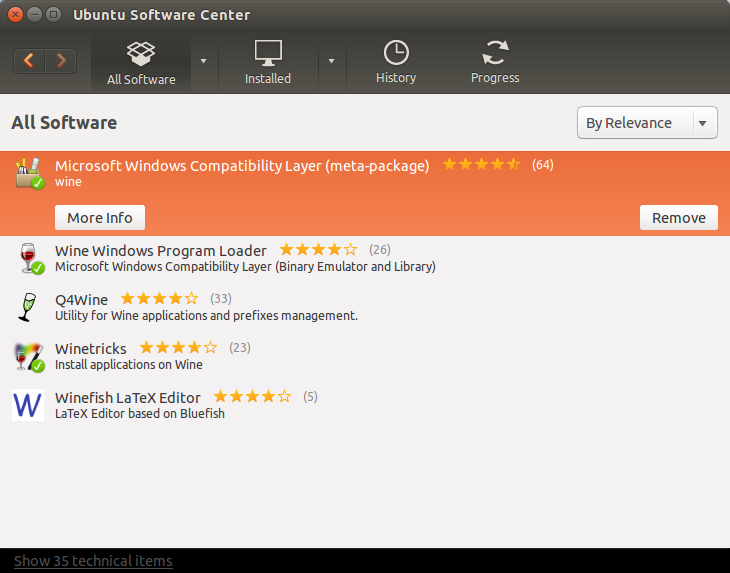Viewport: 730px width, 573px height.
Task: Click the More Info button
Action: (x=100, y=217)
